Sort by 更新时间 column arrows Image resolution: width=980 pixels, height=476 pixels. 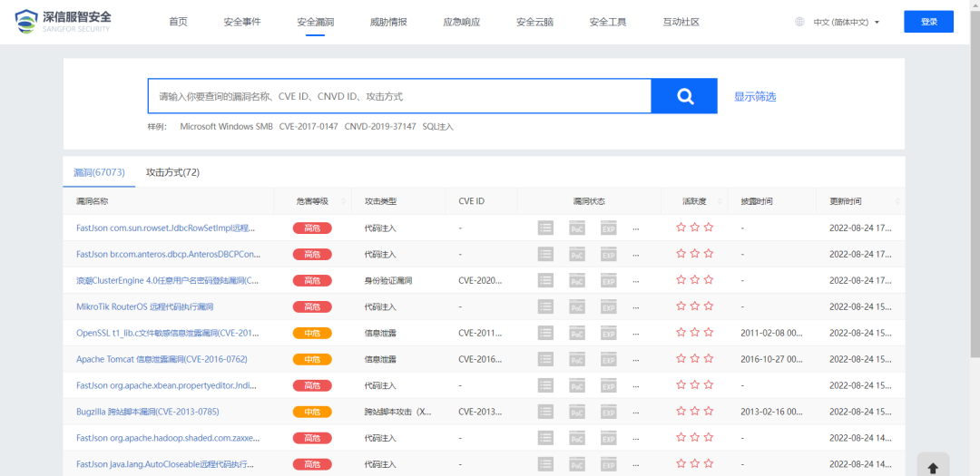pos(897,201)
